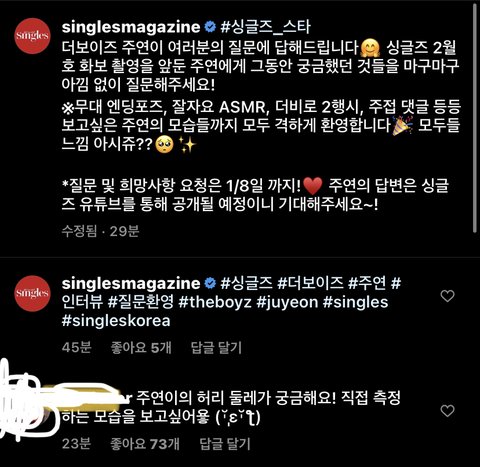Open the #juyeon hashtag
This screenshot has height=467, width=480.
pyautogui.click(x=287, y=303)
